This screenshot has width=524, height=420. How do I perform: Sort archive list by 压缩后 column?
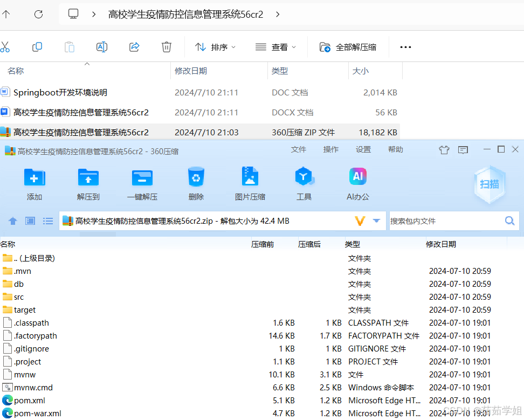[x=309, y=244]
